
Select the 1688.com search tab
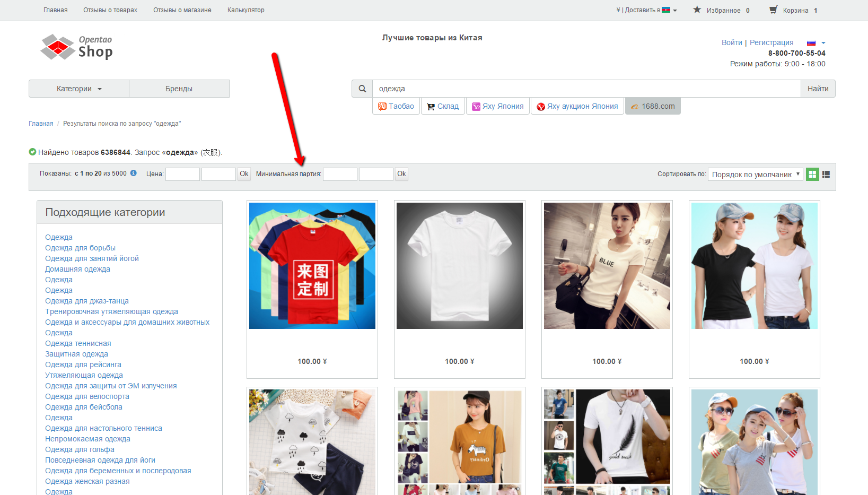(x=653, y=106)
